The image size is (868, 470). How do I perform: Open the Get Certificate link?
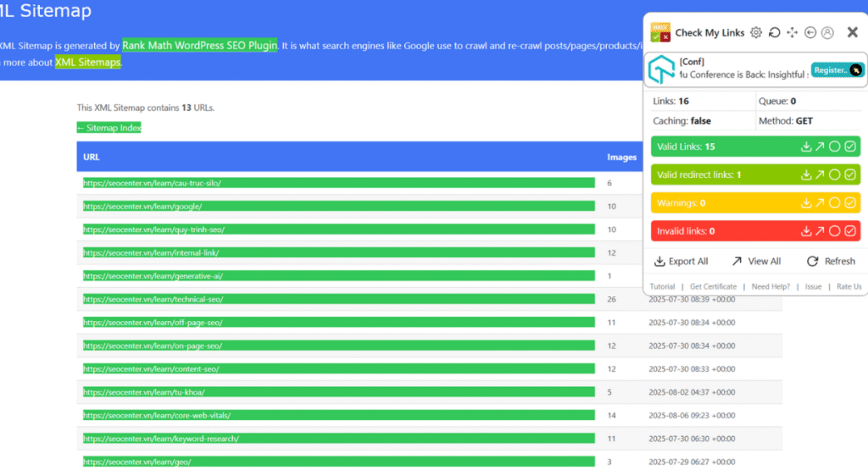pyautogui.click(x=713, y=287)
